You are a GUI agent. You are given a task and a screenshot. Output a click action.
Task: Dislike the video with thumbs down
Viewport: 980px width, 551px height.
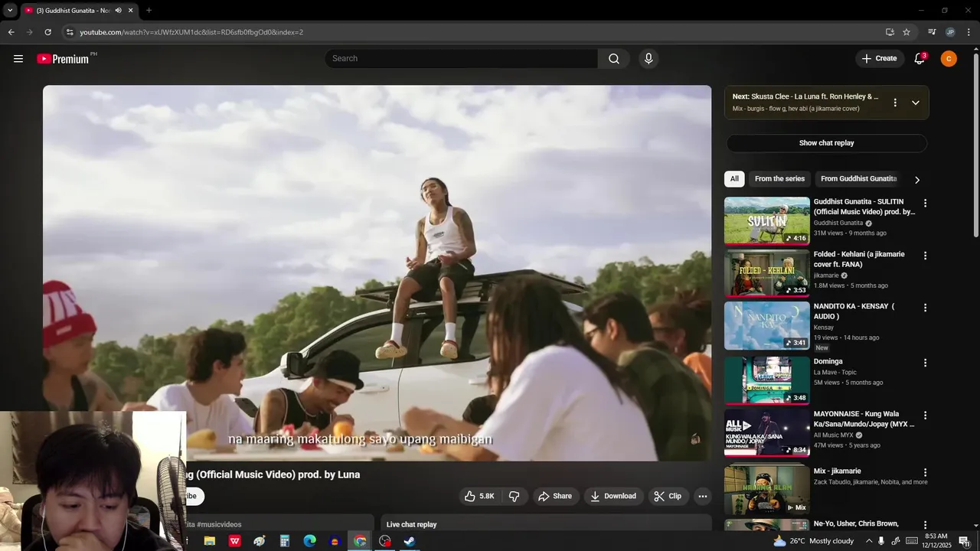pyautogui.click(x=514, y=496)
